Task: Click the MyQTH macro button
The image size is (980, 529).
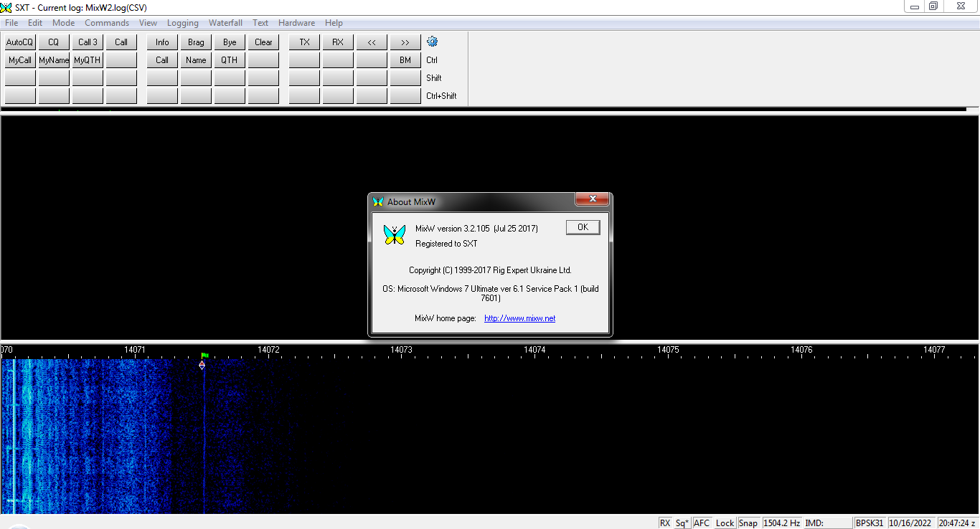Action: (88, 60)
